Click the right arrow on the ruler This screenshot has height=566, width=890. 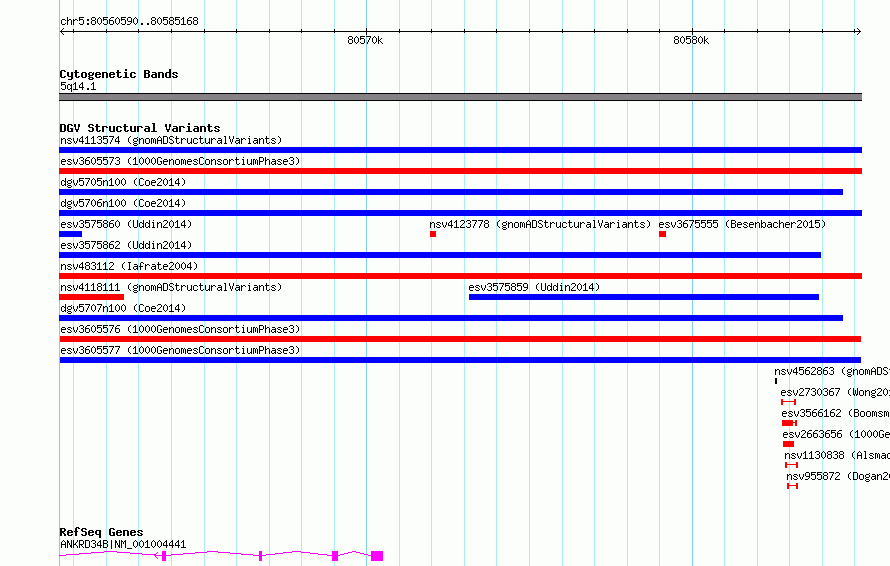pos(858,32)
